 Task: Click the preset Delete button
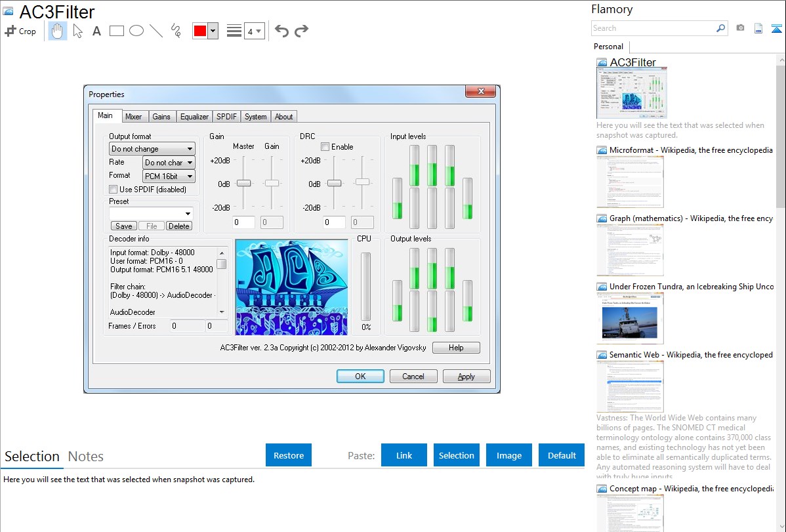tap(179, 226)
